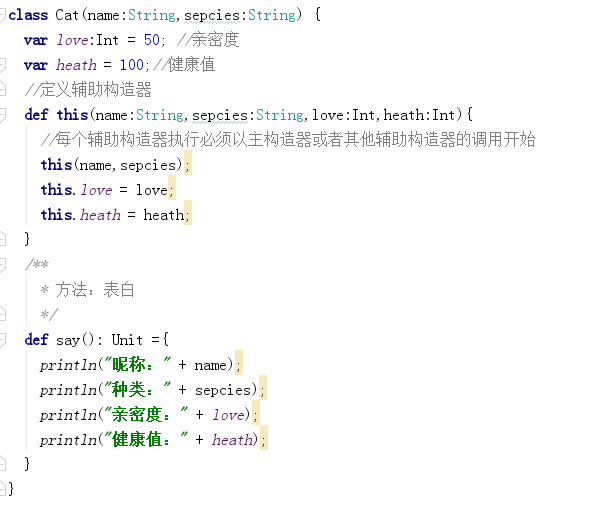
Task: Place the cursor on number 100 literal
Action: [x=132, y=65]
